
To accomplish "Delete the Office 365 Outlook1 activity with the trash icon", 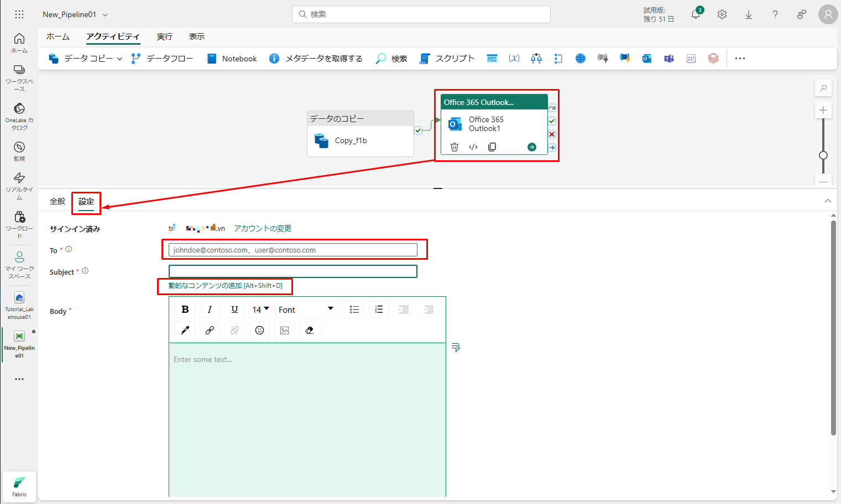I will click(x=455, y=147).
